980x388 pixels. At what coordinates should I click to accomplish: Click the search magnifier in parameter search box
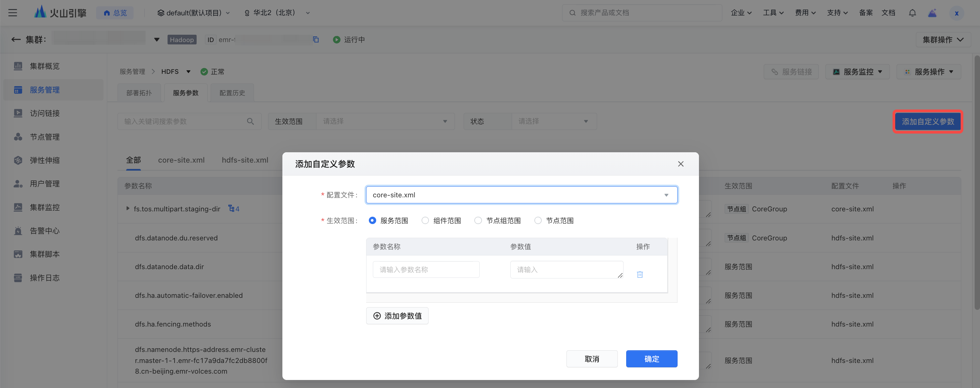pyautogui.click(x=250, y=121)
